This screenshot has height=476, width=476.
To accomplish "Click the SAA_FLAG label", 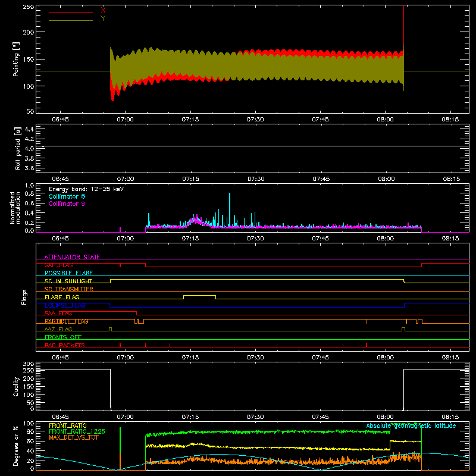I will point(58,313).
